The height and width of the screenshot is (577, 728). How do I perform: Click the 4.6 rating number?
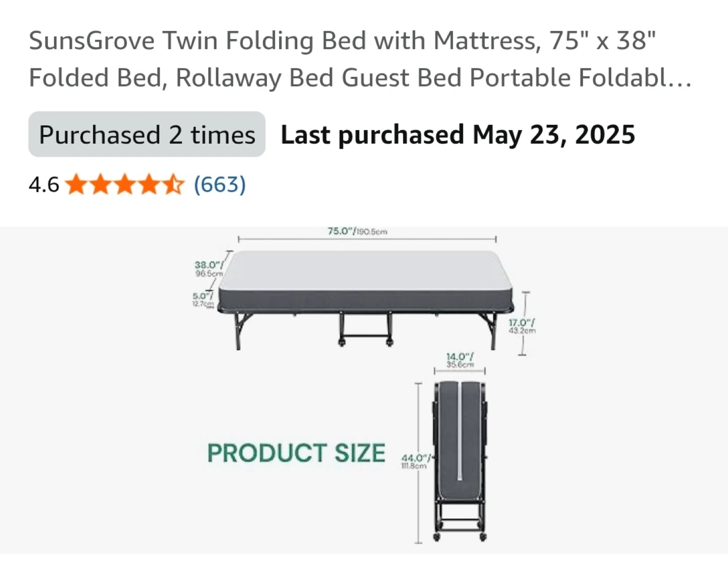[x=44, y=185]
